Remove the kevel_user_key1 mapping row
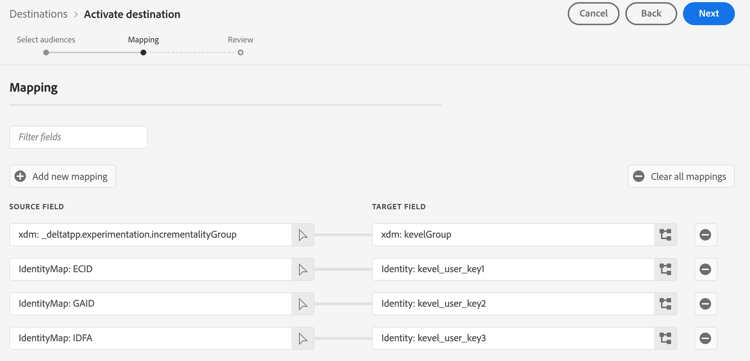Image resolution: width=750 pixels, height=361 pixels. (x=706, y=269)
